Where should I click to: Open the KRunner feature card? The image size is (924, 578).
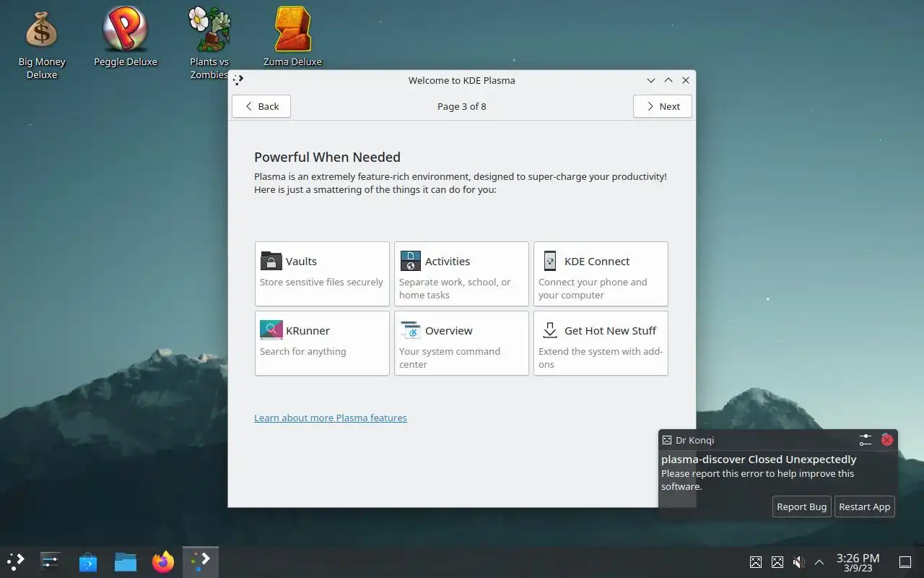coord(322,343)
